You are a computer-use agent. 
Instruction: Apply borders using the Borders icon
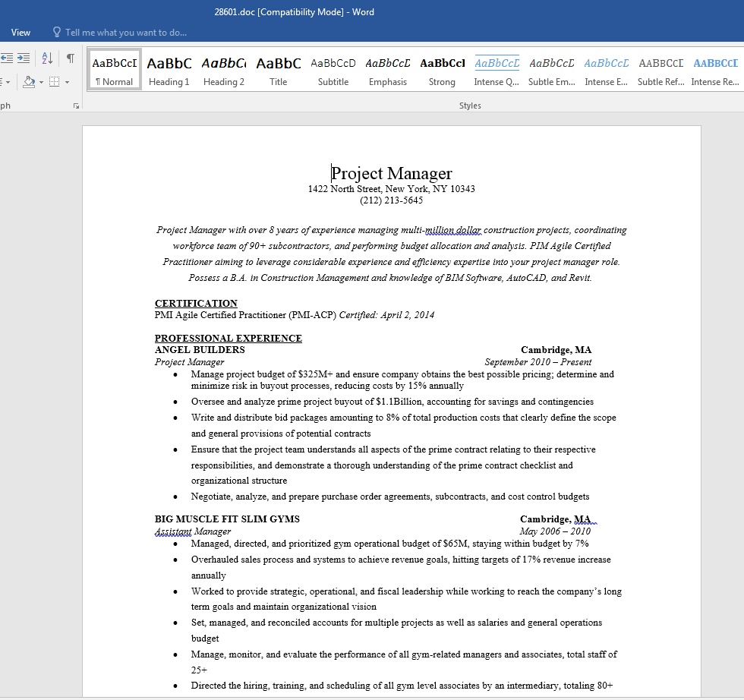(55, 82)
